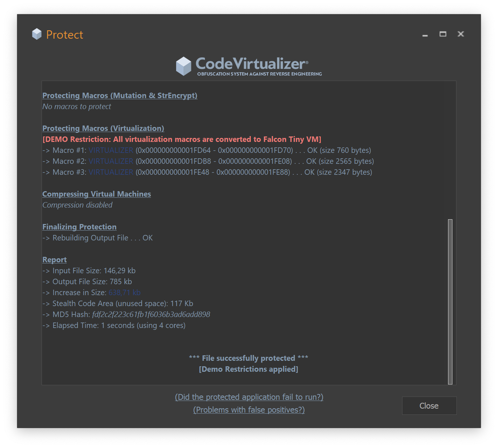This screenshot has width=498, height=448.
Task: Select the red DEMO Restriction Falcon Tiny VM warning
Action: 182,139
